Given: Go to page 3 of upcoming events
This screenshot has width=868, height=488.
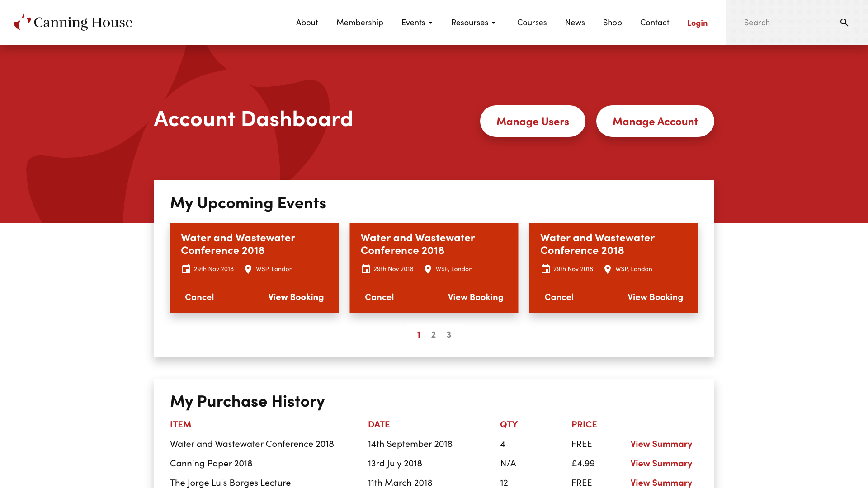Looking at the screenshot, I should 449,334.
